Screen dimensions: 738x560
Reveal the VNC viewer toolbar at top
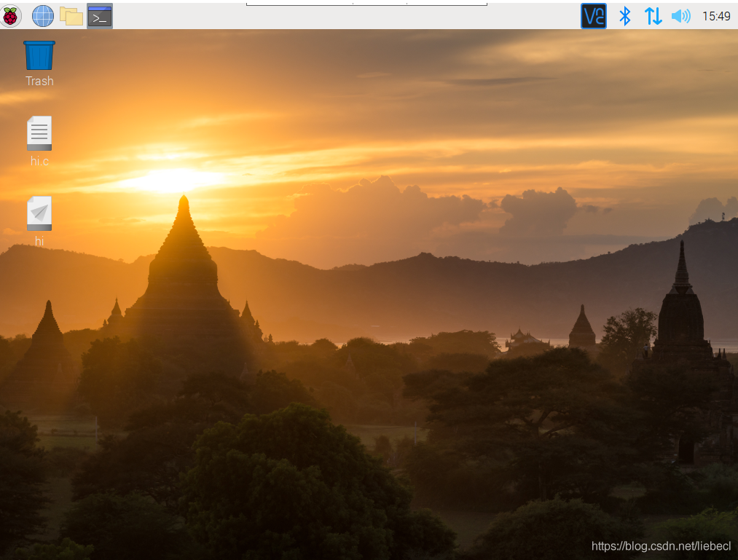tap(366, 4)
